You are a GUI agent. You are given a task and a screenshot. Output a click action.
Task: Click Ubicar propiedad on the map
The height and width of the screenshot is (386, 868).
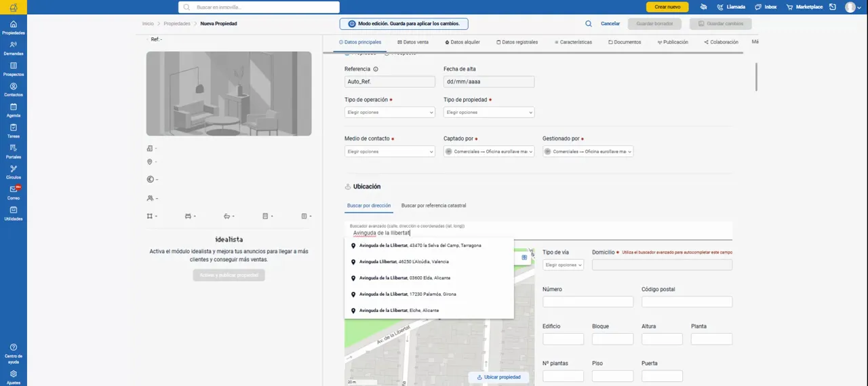(498, 377)
